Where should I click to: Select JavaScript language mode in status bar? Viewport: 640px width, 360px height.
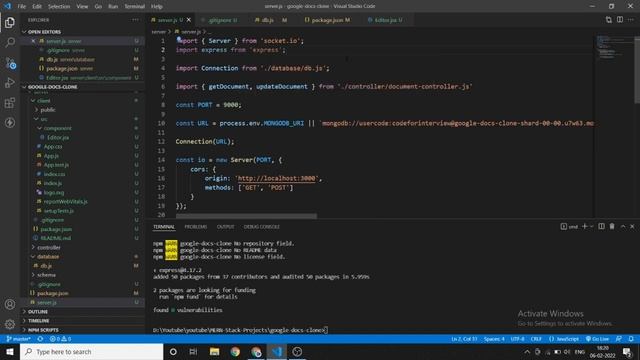564,339
